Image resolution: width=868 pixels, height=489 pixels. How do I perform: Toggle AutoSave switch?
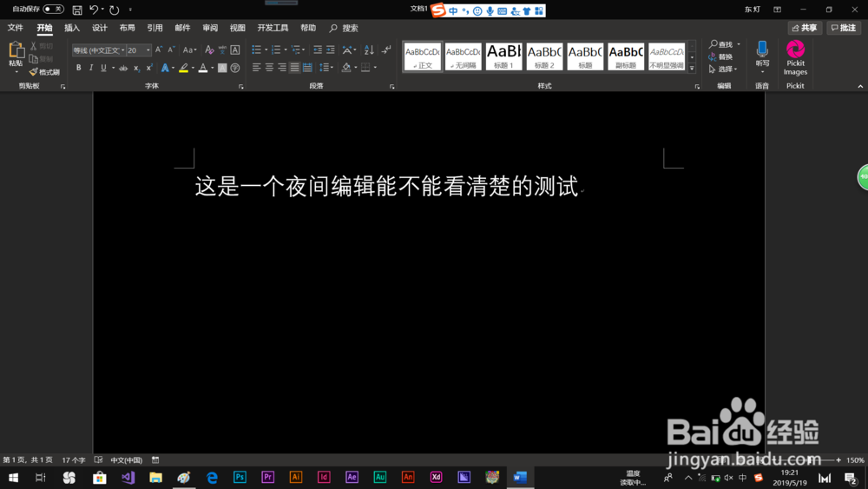pyautogui.click(x=53, y=10)
